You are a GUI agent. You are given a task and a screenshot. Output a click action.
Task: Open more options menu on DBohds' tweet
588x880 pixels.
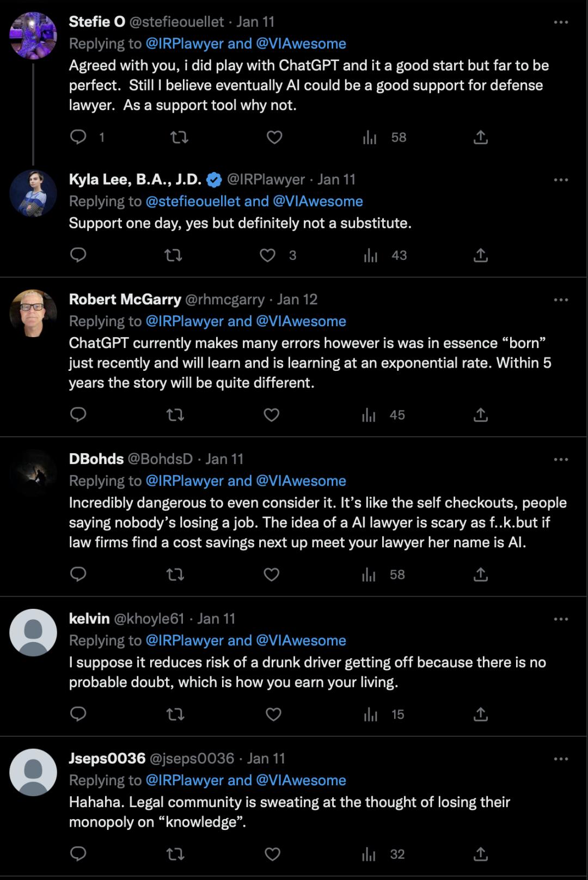[561, 460]
